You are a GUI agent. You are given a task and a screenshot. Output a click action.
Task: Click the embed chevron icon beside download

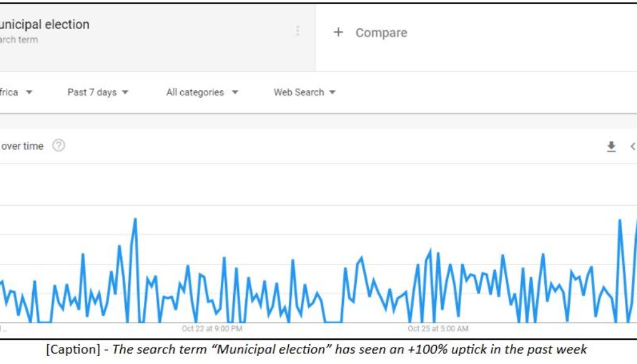pyautogui.click(x=633, y=146)
